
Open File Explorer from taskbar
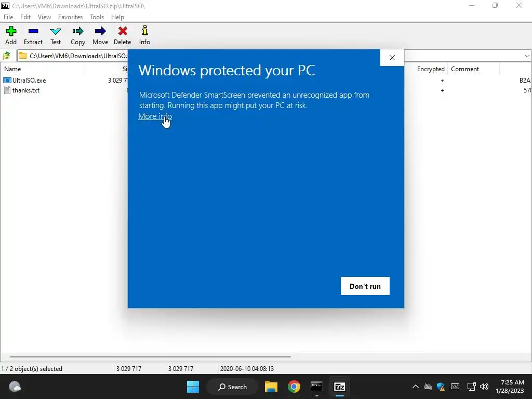(x=271, y=387)
